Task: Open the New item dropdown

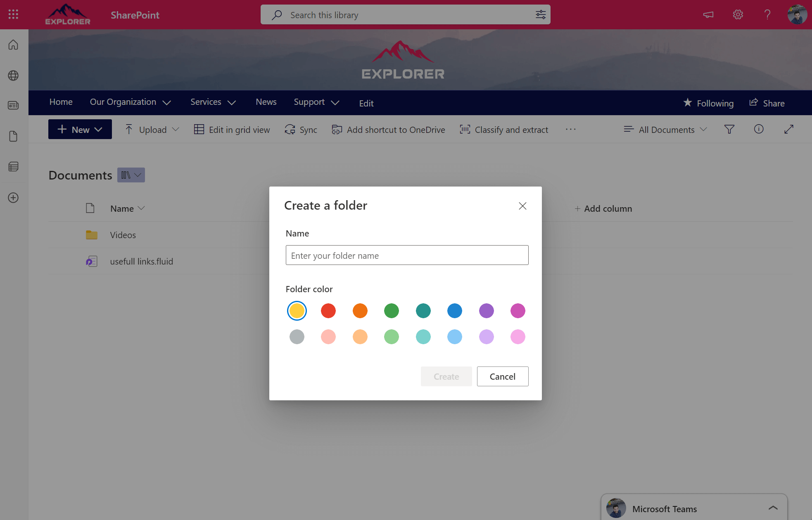Action: [x=80, y=129]
